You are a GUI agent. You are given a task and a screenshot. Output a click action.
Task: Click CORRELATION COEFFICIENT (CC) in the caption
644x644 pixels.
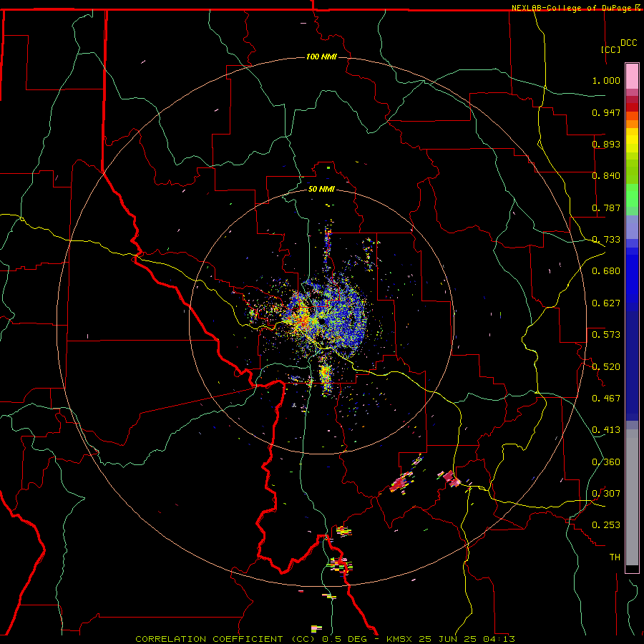click(226, 639)
